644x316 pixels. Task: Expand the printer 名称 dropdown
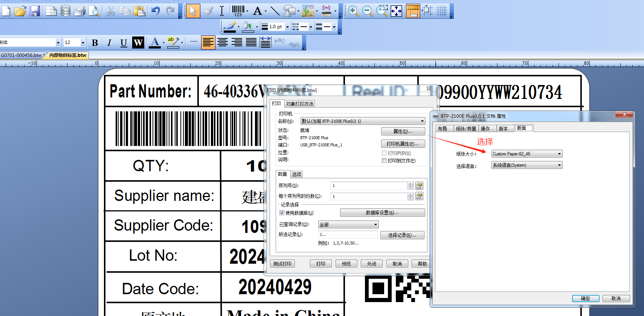pos(363,121)
